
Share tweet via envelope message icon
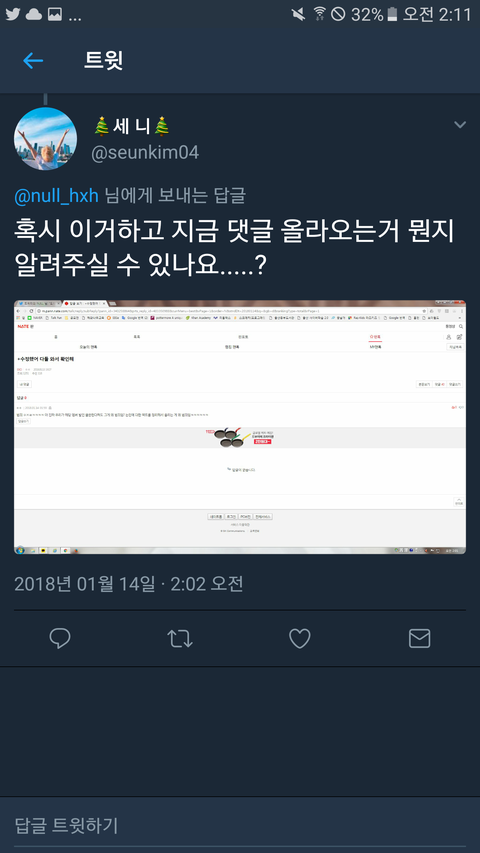(x=420, y=638)
